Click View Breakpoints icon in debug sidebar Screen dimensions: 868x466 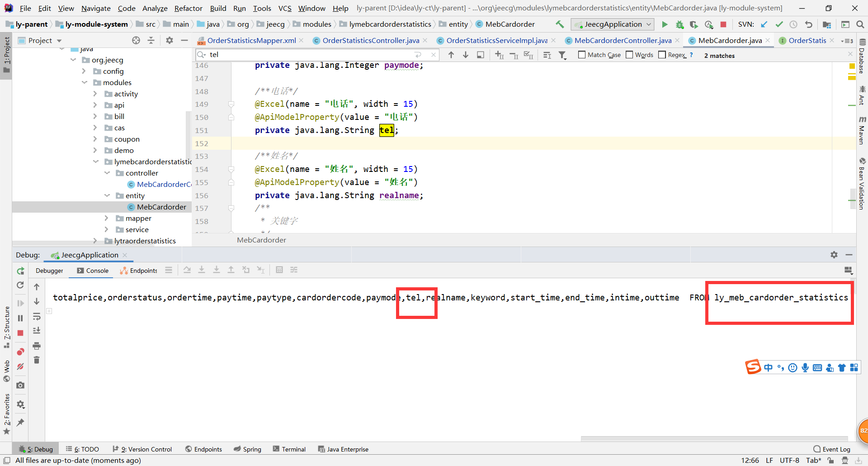point(20,352)
